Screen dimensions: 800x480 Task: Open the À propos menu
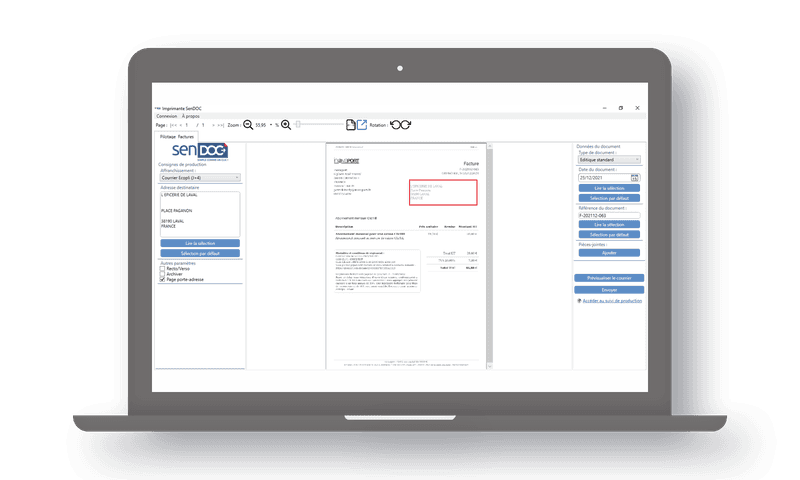point(191,116)
